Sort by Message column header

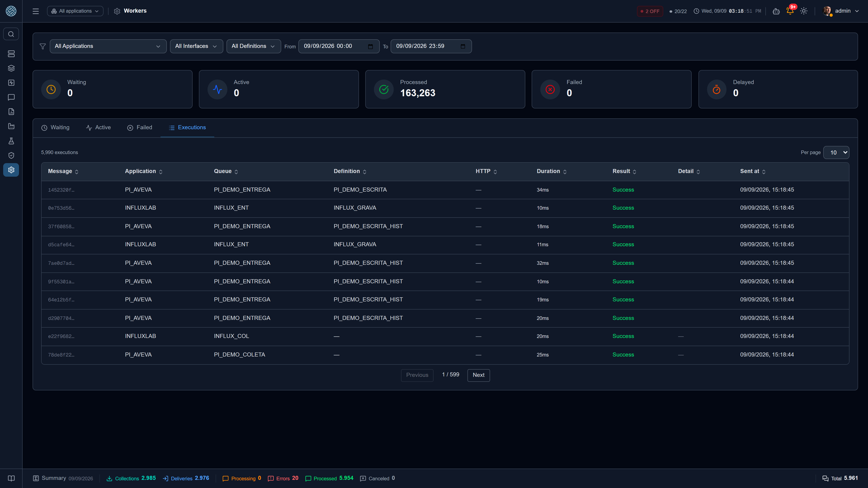(63, 171)
